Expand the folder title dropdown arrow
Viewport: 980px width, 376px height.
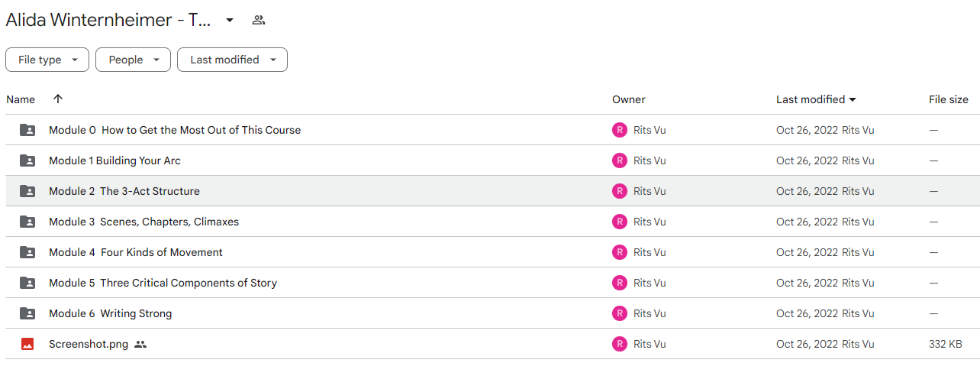(x=229, y=21)
